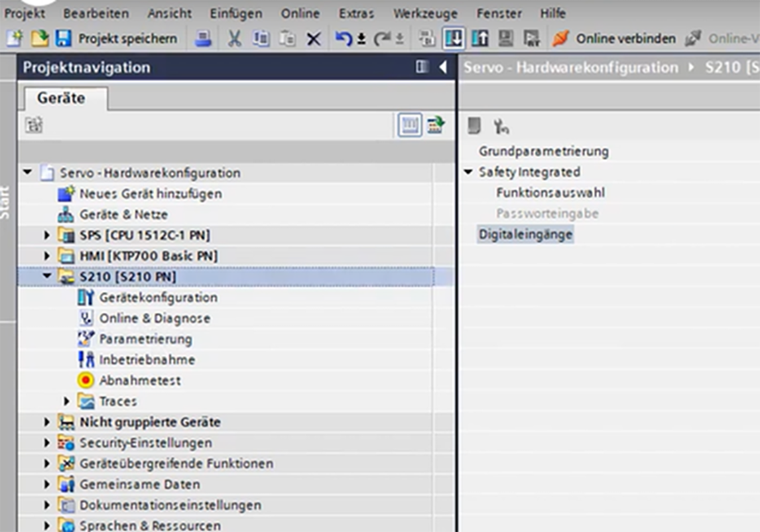760x532 pixels.
Task: Click the Delete X icon in toolbar
Action: 314,39
